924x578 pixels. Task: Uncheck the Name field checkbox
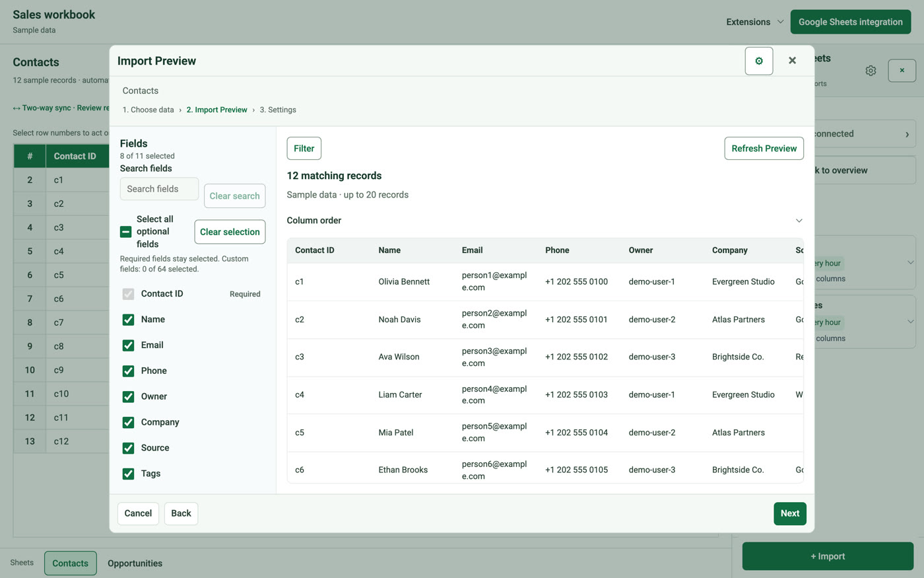click(x=129, y=320)
